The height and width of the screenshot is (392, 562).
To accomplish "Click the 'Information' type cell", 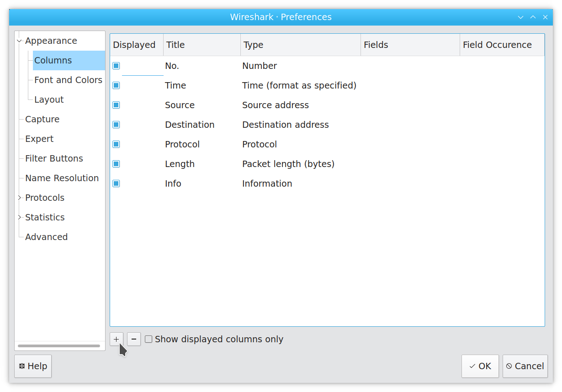I will (x=301, y=183).
